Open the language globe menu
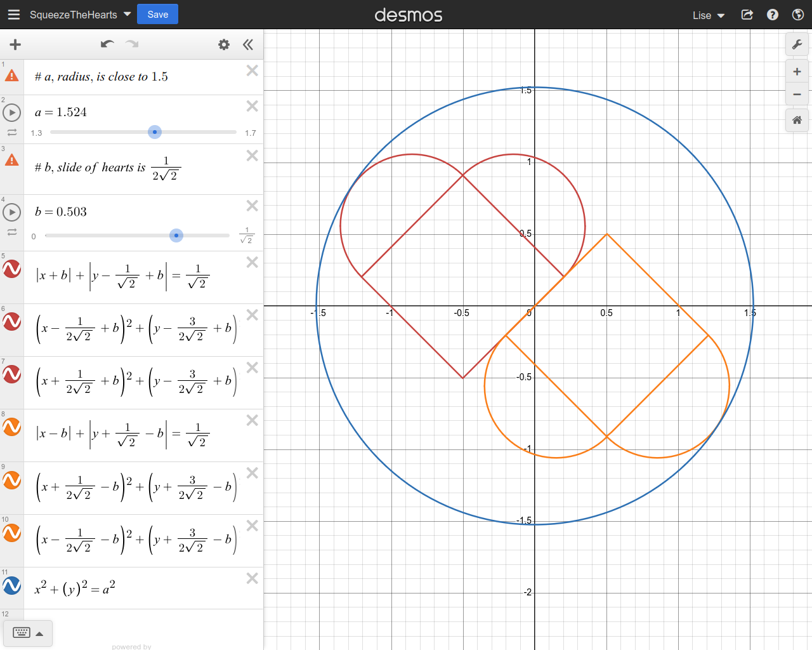Screen dimensions: 812x650 coord(798,15)
